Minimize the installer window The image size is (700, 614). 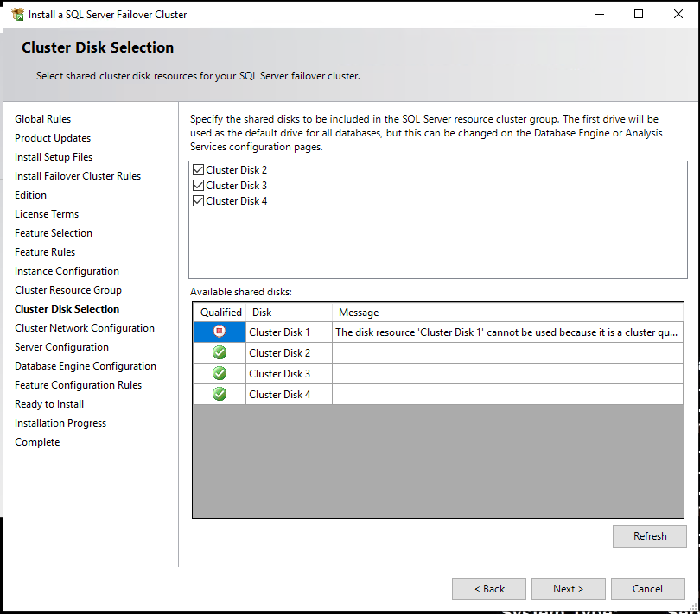600,15
